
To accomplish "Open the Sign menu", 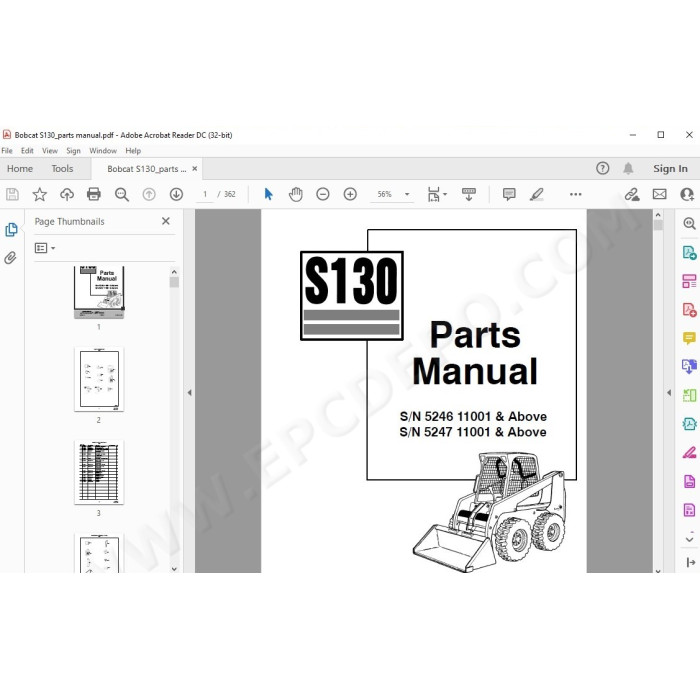I will 74,151.
